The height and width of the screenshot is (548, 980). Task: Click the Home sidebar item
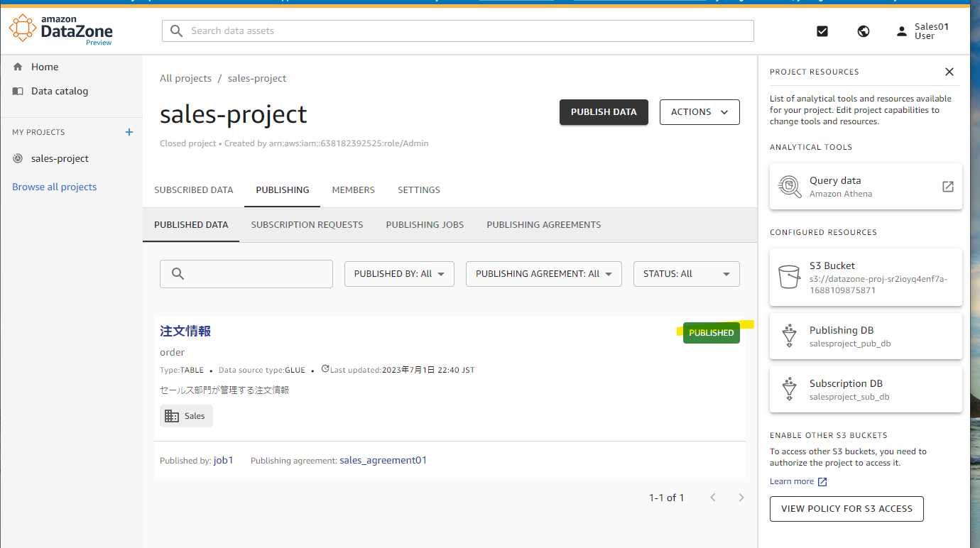[x=72, y=67]
